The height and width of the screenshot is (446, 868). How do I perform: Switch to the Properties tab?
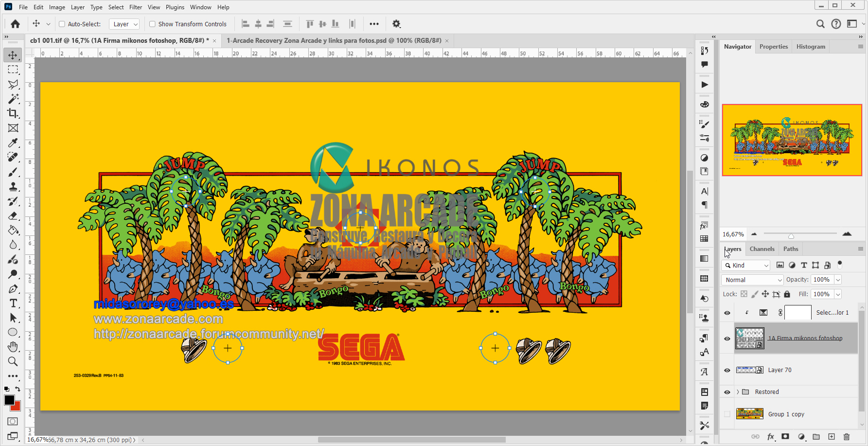[x=774, y=47]
